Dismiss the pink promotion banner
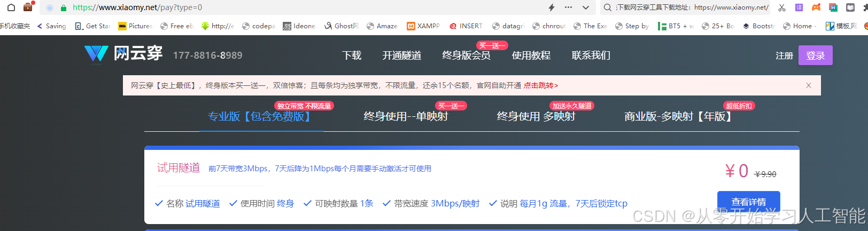Screen dimensions: 868x231 [809, 85]
